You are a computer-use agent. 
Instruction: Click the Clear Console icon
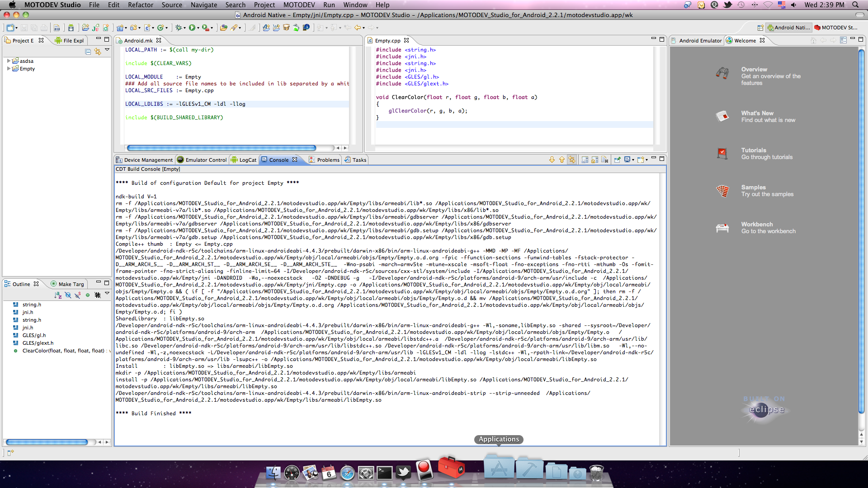pos(605,160)
